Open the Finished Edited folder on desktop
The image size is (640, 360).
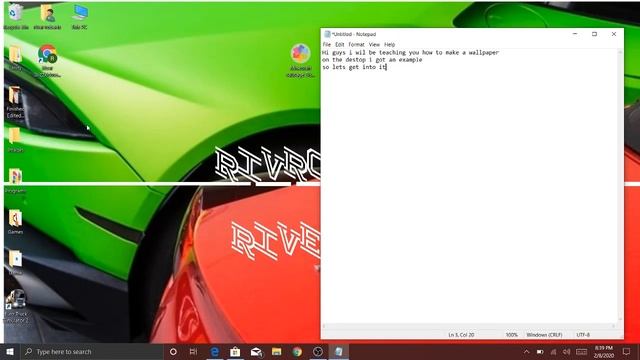(x=15, y=102)
